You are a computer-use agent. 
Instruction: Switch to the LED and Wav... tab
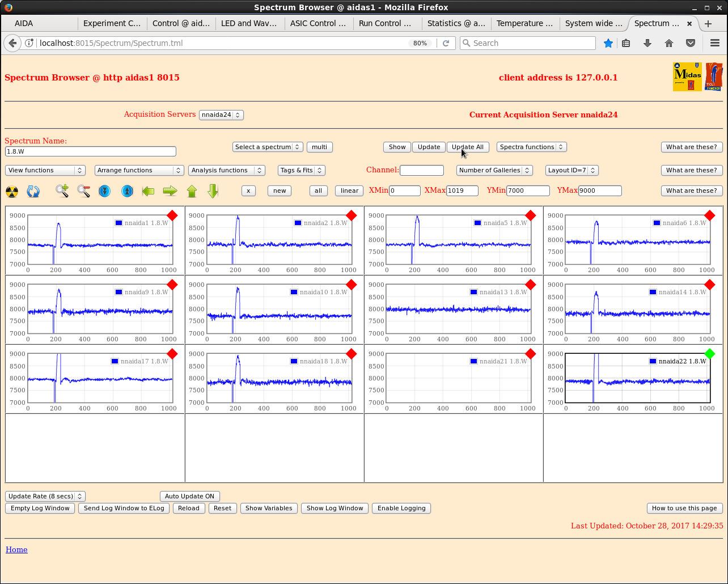tap(249, 23)
